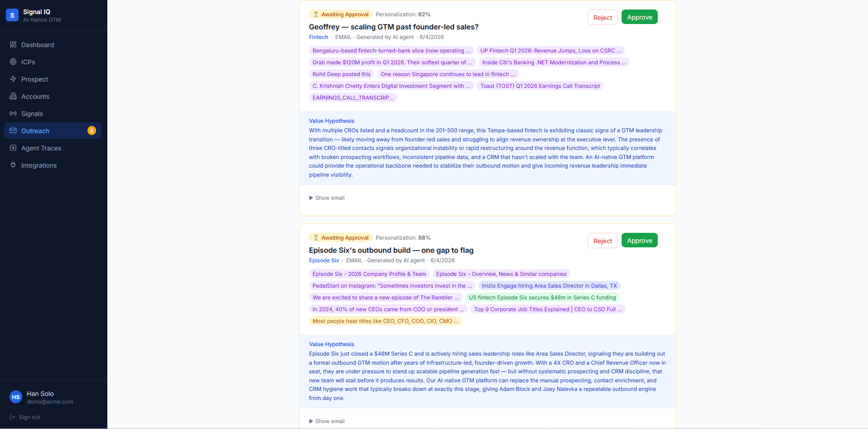Expand Show email for Geoffrey message
The width and height of the screenshot is (868, 429).
click(327, 198)
